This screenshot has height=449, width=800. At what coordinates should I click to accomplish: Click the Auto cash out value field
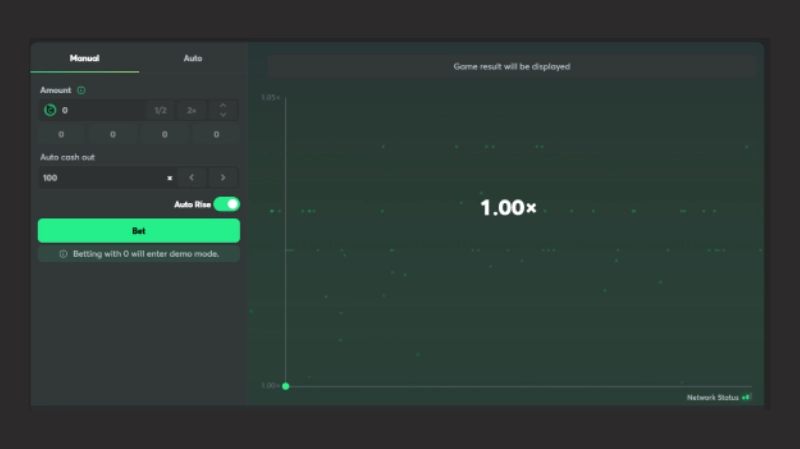click(x=100, y=178)
